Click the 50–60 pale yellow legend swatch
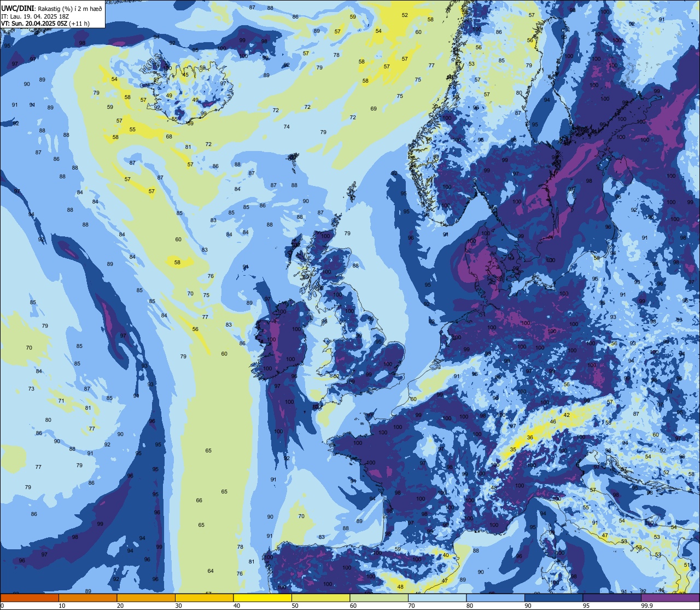 pos(320,597)
